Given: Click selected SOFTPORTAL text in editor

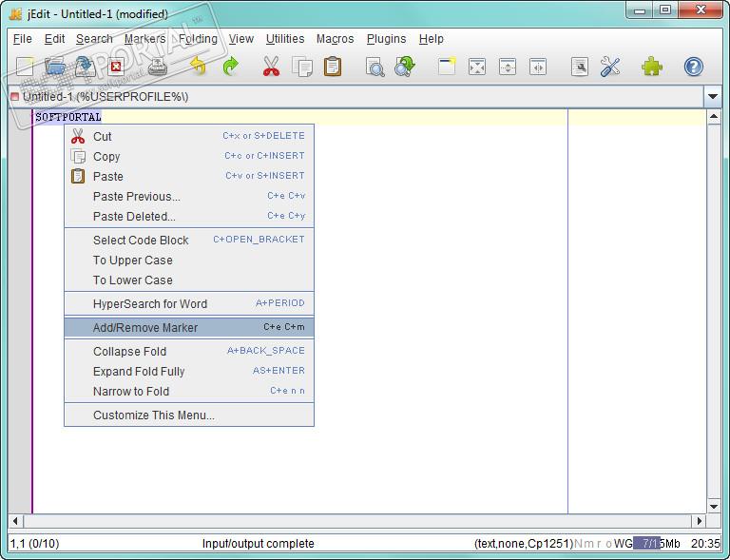Looking at the screenshot, I should coord(68,117).
